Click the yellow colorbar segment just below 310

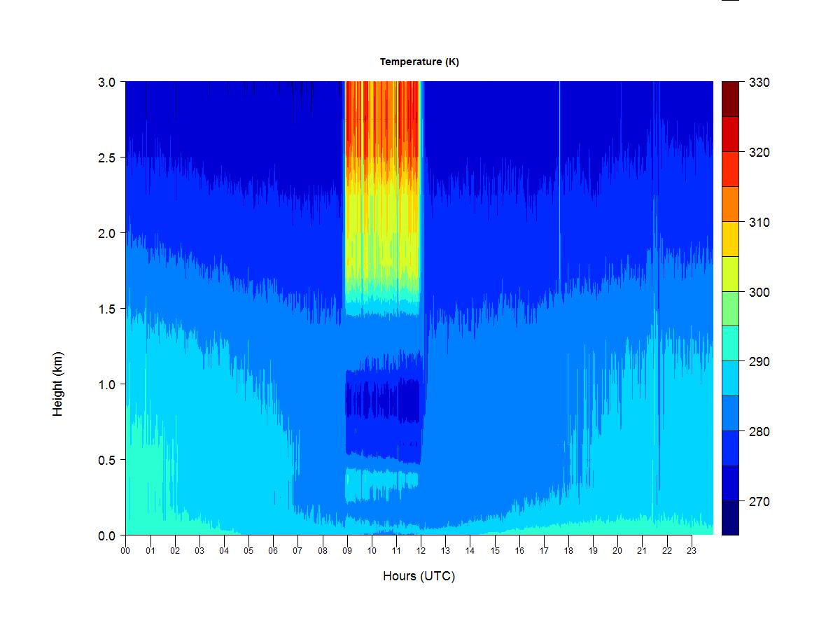pos(730,239)
